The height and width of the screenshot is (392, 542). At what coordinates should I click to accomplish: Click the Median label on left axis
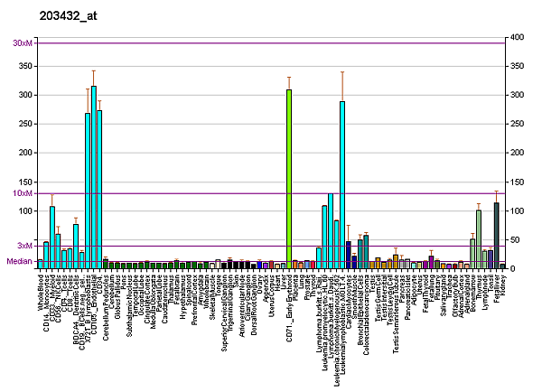(20, 261)
